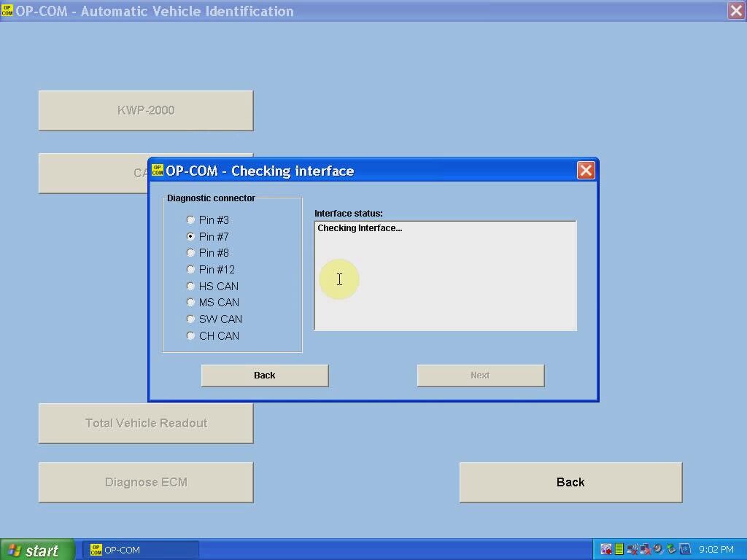Open the Windows start menu
Viewport: 747px width, 560px height.
tap(37, 550)
